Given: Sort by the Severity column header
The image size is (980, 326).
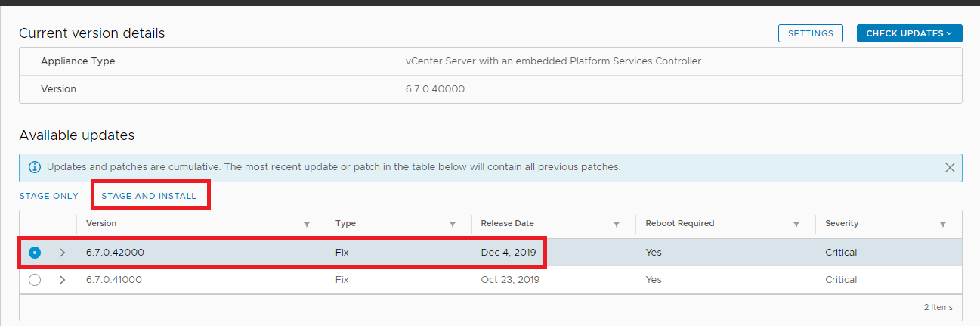Looking at the screenshot, I should pos(841,224).
